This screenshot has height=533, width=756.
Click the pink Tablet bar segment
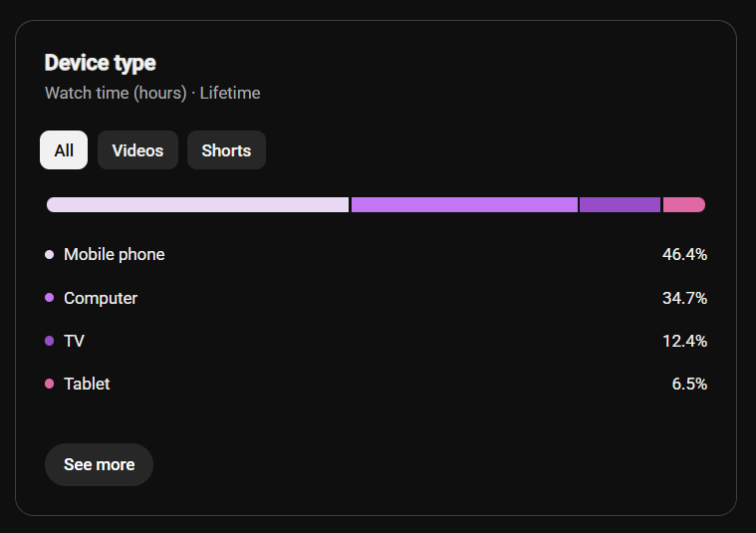[x=684, y=204]
